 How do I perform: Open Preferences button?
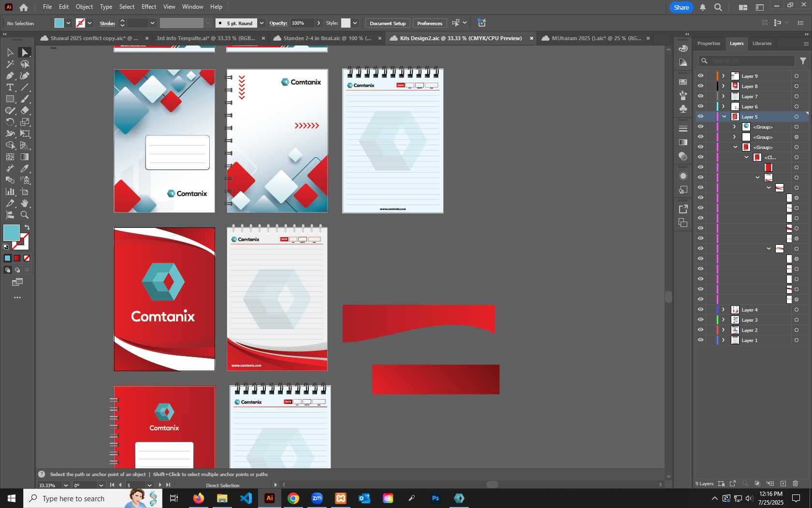pos(430,23)
